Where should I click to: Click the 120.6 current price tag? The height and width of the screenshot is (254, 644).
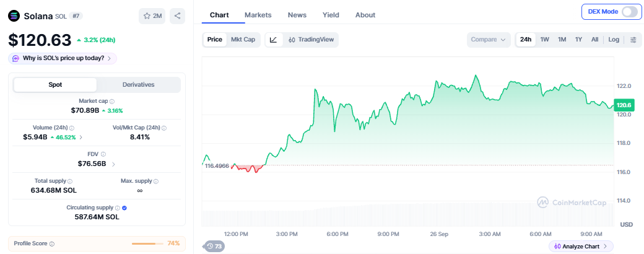pyautogui.click(x=624, y=105)
